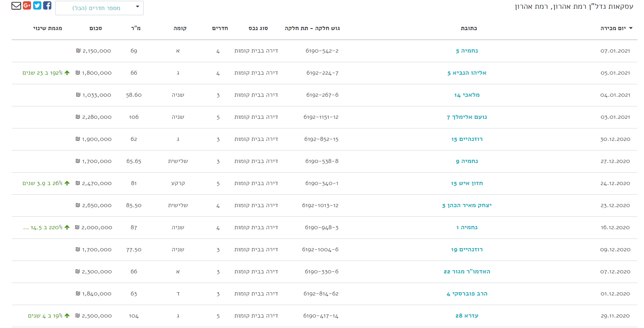Open the אליהו הנביא 5 address link

click(467, 73)
